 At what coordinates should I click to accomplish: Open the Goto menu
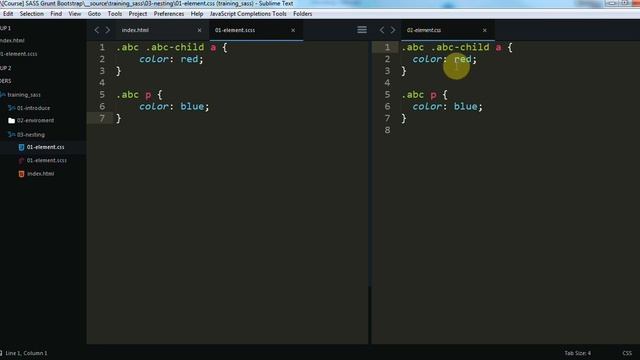click(94, 13)
